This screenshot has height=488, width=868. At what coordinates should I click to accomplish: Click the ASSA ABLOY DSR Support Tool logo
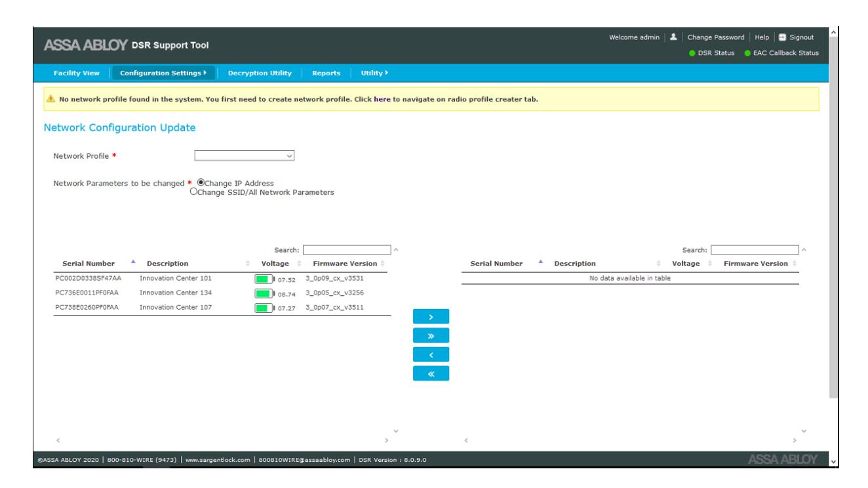click(126, 45)
